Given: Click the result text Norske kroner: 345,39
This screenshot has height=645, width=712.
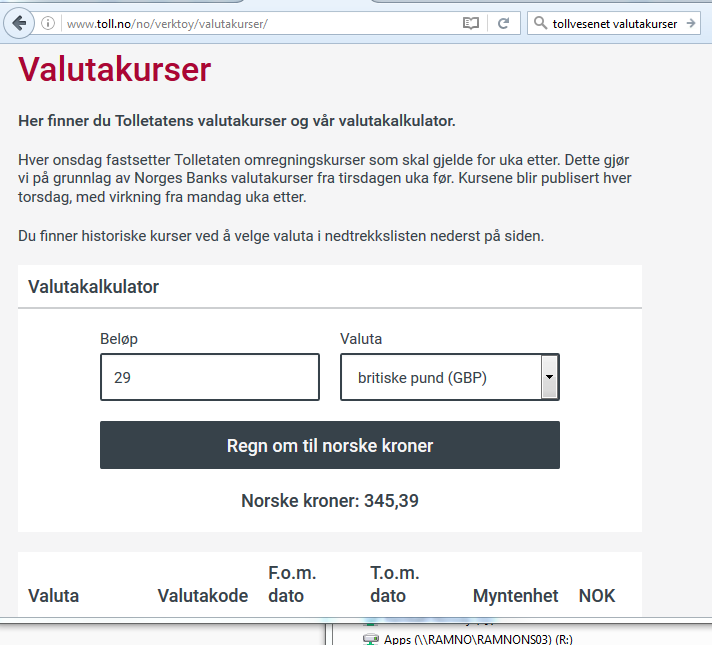Looking at the screenshot, I should point(330,501).
